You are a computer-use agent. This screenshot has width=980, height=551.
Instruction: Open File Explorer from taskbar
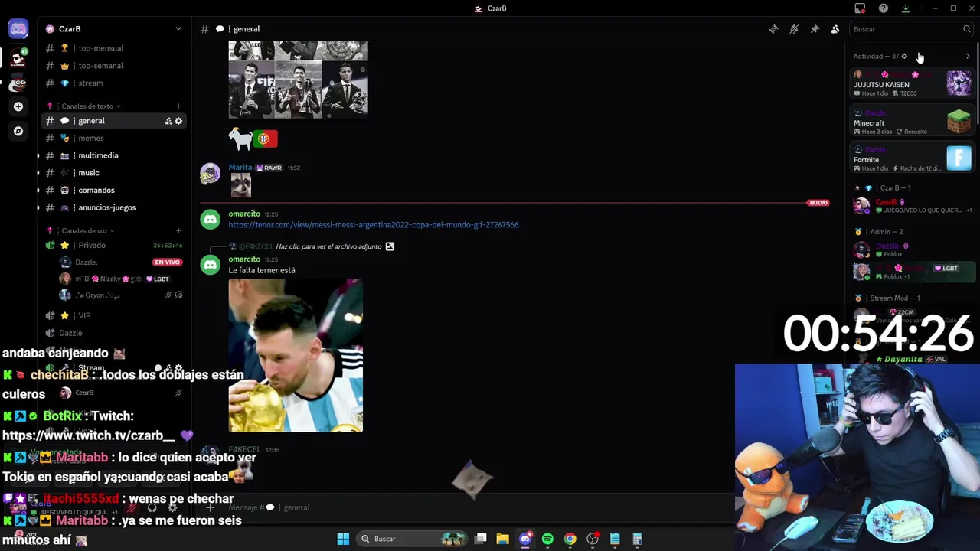coord(502,539)
